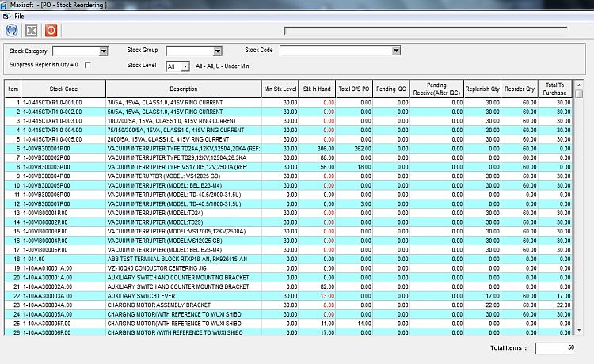The width and height of the screenshot is (594, 364).
Task: Click the Description column header
Action: click(183, 89)
